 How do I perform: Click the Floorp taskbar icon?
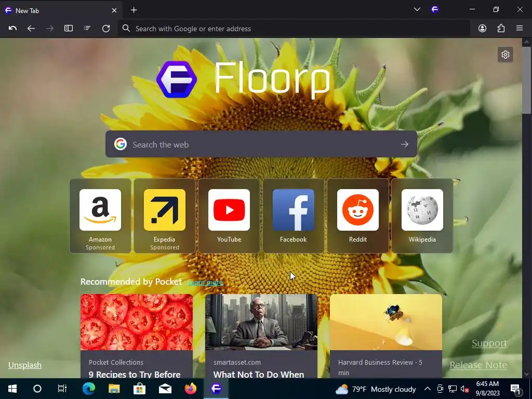pos(216,389)
